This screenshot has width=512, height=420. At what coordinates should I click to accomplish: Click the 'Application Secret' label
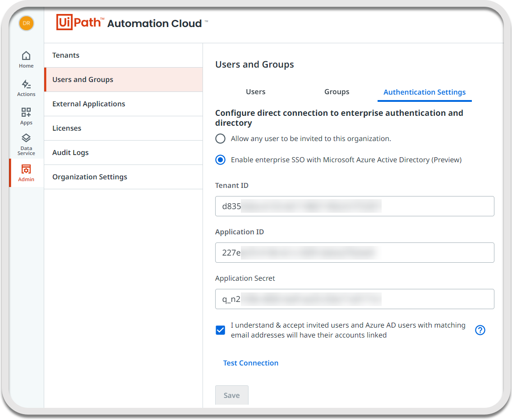coord(245,278)
